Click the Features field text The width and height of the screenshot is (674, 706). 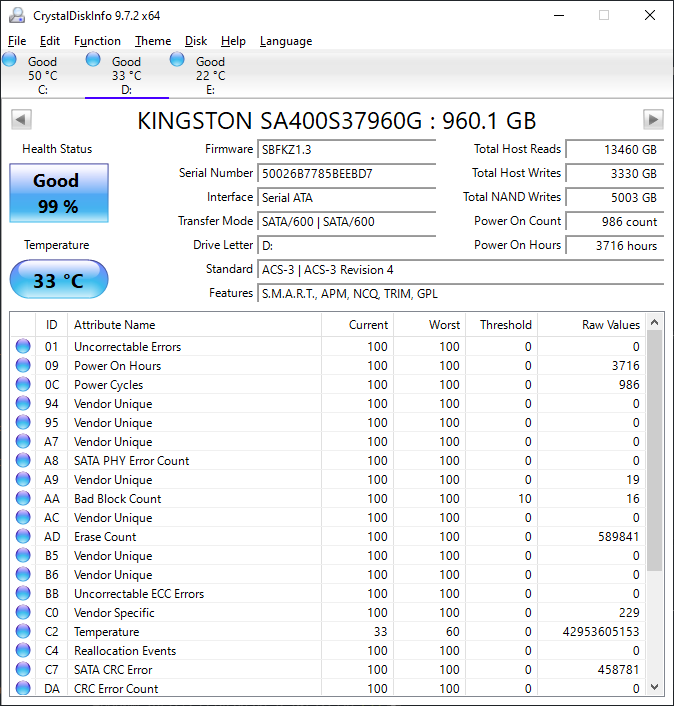click(x=350, y=294)
